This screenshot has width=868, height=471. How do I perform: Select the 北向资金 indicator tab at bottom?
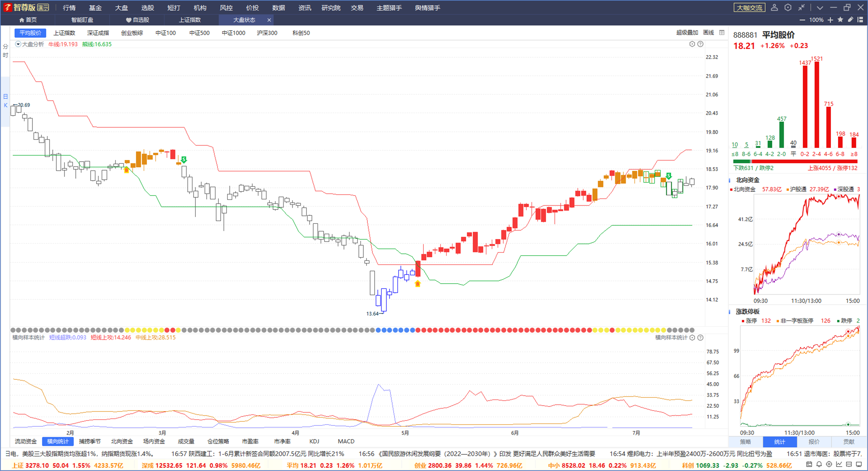pyautogui.click(x=122, y=441)
